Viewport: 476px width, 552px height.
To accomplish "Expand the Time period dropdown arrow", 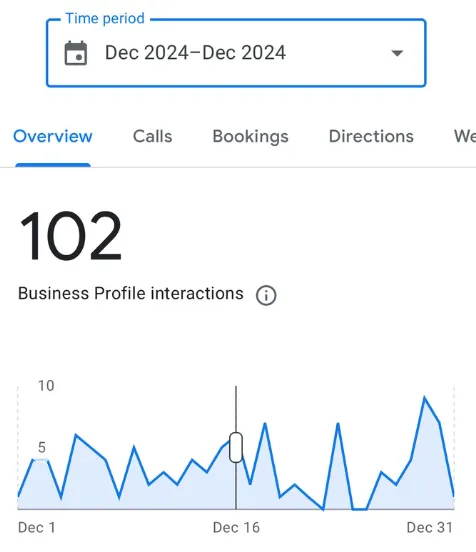I will (x=397, y=53).
